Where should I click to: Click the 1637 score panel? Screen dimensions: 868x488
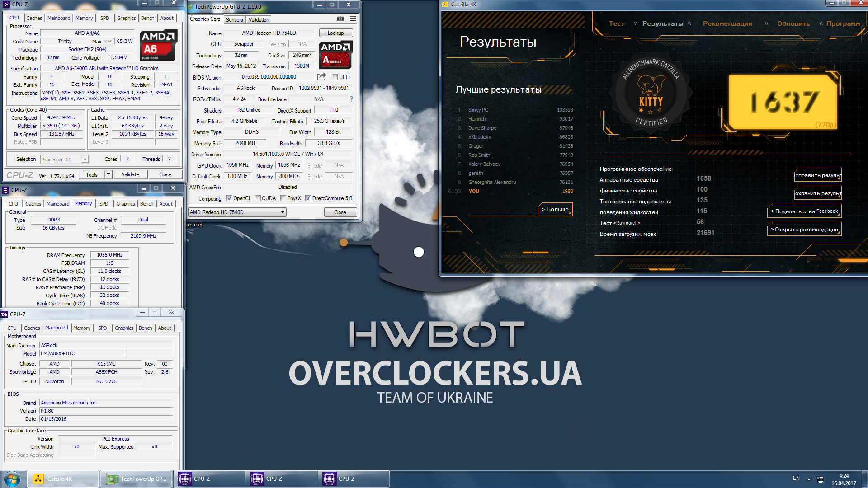tap(784, 101)
